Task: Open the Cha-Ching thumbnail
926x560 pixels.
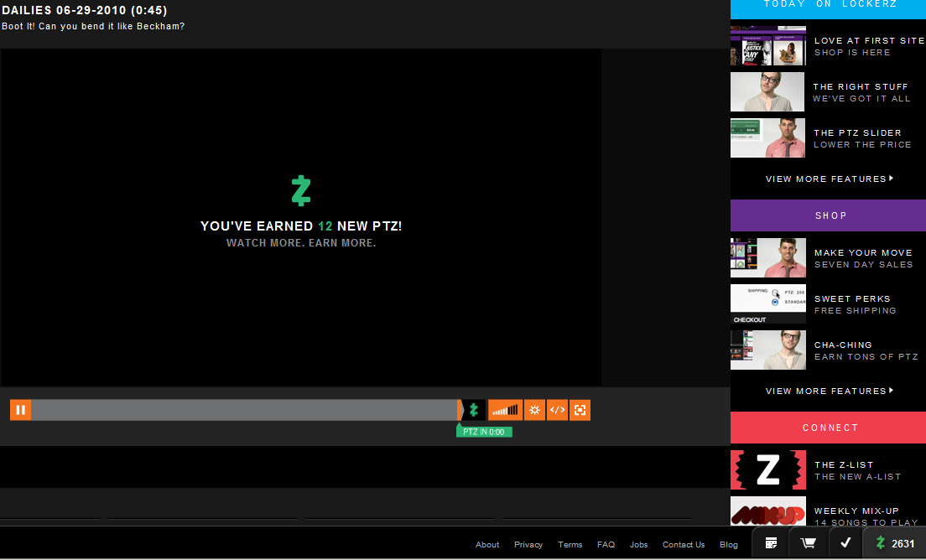Action: [768, 350]
